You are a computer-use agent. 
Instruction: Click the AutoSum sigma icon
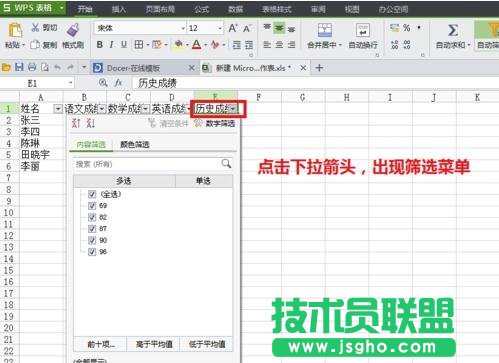(452, 30)
